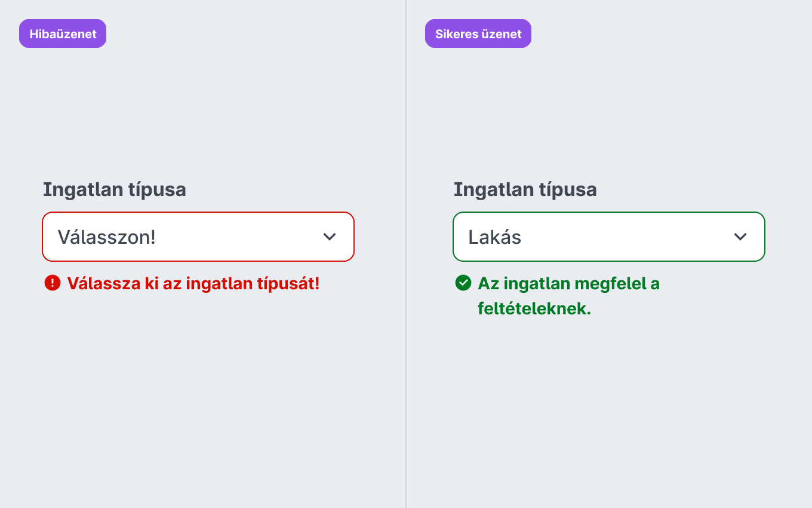Click the selected 'Lakás' value text
Screen dimensions: 812x508
495,237
